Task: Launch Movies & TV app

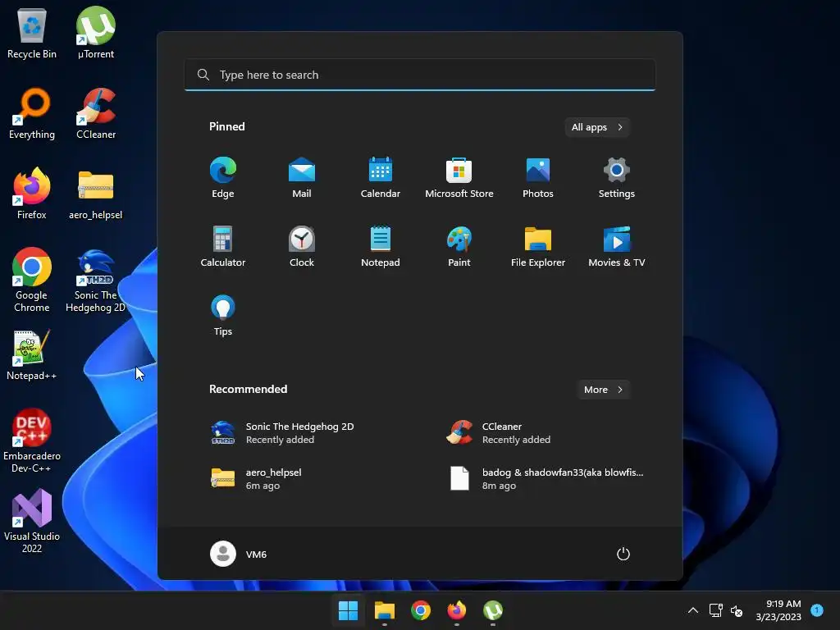Action: (617, 246)
